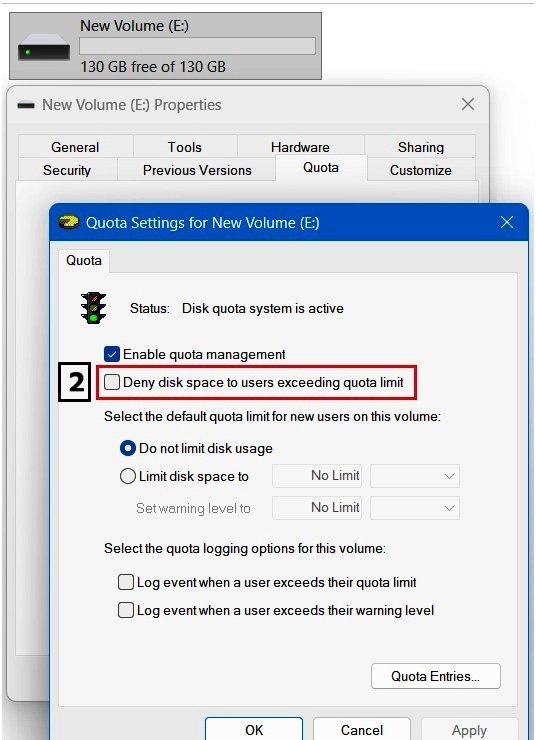Close the New Volume (E:) Properties window
This screenshot has width=536, height=740.
(468, 104)
